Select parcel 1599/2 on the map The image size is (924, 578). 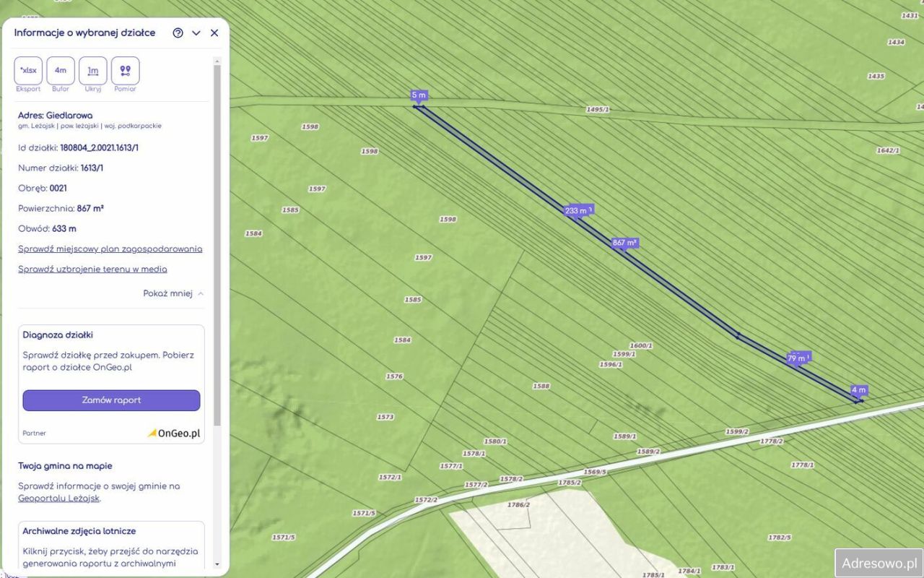[x=737, y=431]
